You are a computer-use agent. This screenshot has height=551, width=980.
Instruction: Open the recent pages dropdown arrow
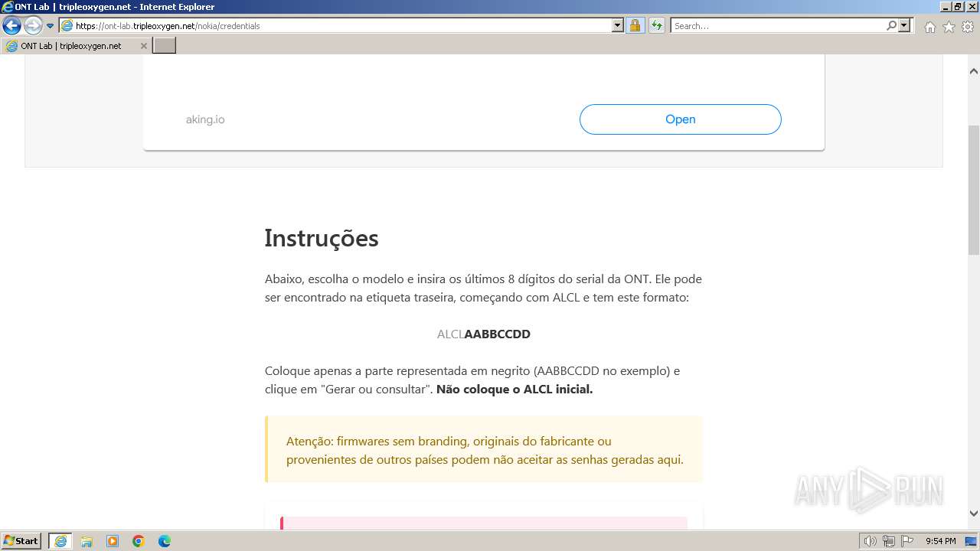[51, 26]
